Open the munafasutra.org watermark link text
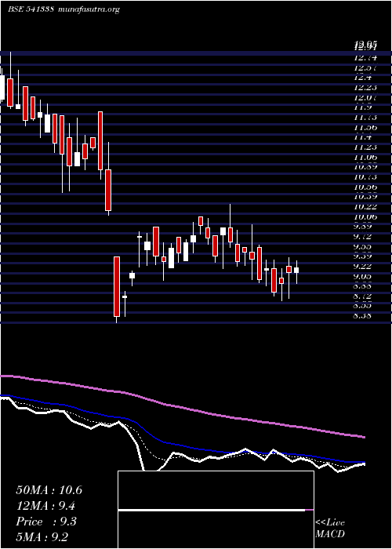 tap(88, 9)
